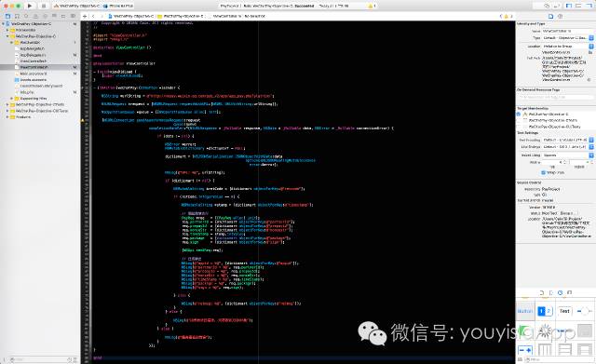
Task: Open the Debug navigator icon
Action: (x=54, y=16)
